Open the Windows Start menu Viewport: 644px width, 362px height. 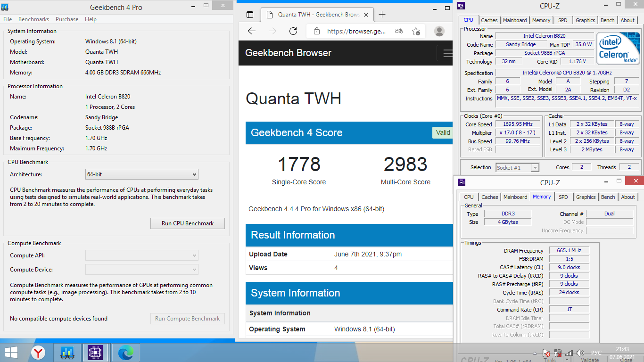(x=11, y=352)
